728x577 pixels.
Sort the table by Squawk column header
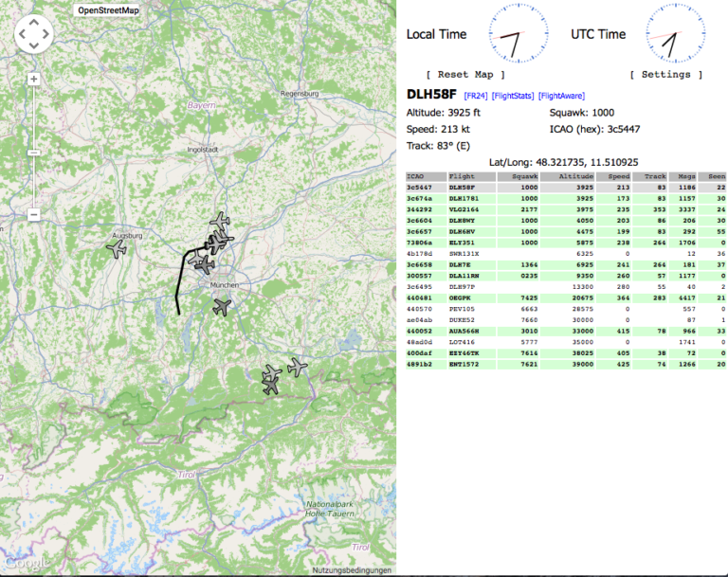tap(524, 176)
